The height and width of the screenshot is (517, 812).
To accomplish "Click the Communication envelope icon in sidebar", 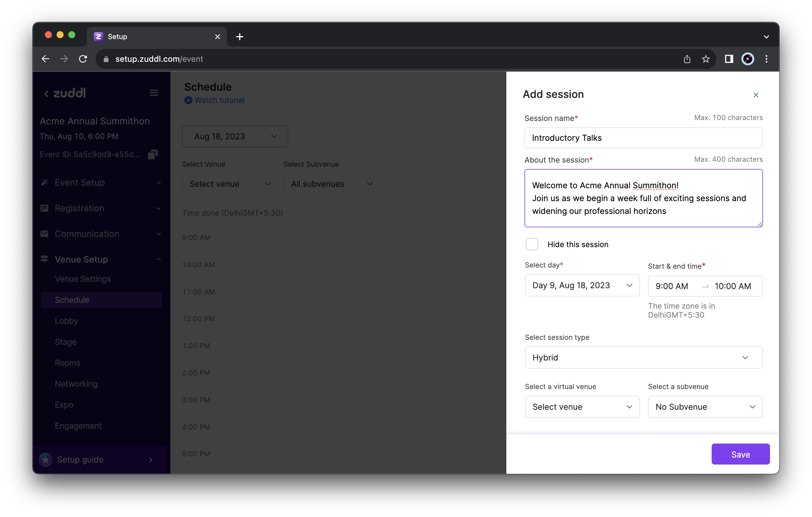I will (x=45, y=233).
